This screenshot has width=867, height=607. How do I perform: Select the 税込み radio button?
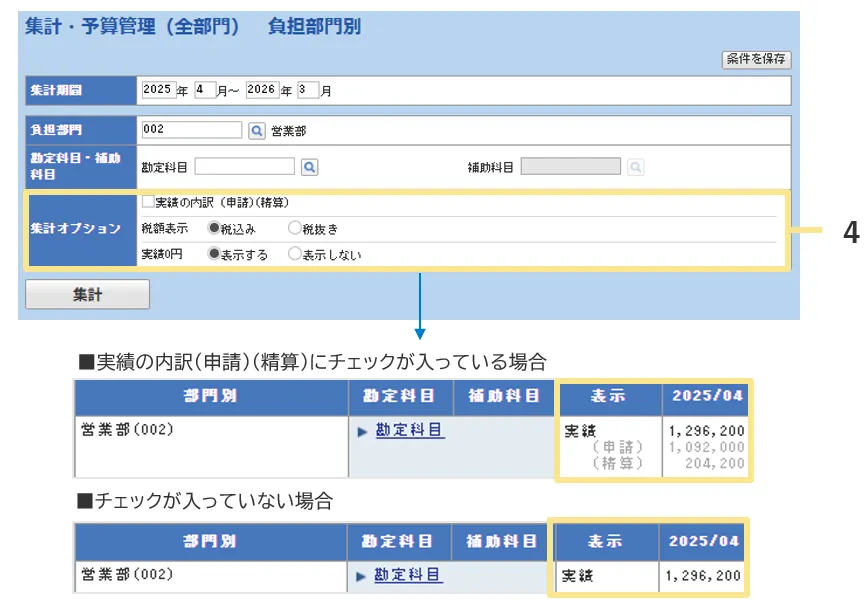214,228
